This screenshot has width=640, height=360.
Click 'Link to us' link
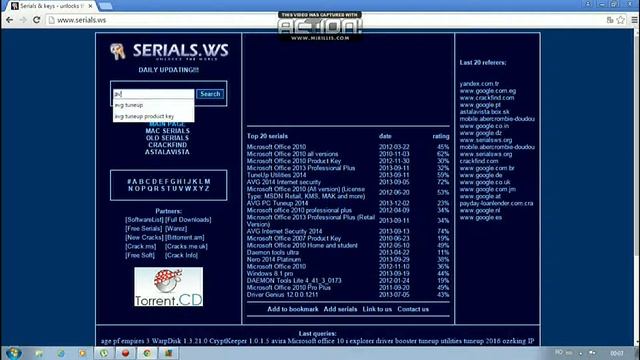tap(377, 309)
